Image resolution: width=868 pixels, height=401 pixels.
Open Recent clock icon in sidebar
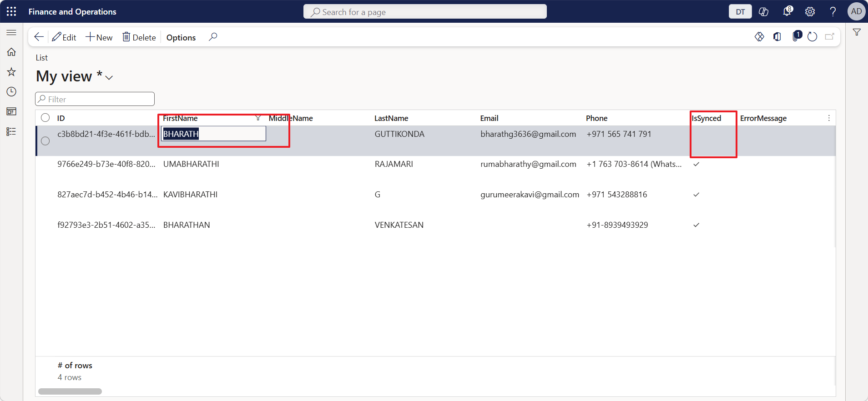(11, 92)
